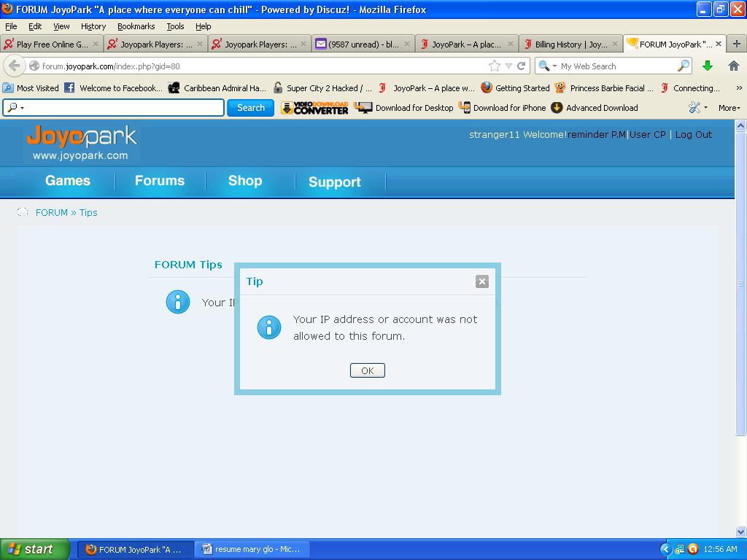Click the Windows Start button

point(35,549)
